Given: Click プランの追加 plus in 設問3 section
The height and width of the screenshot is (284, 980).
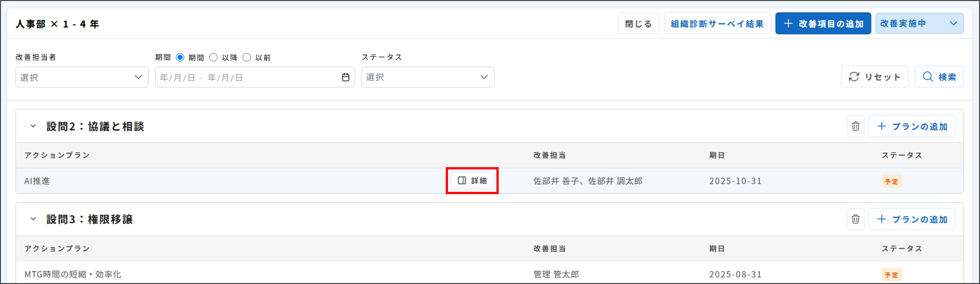Looking at the screenshot, I should point(912,219).
